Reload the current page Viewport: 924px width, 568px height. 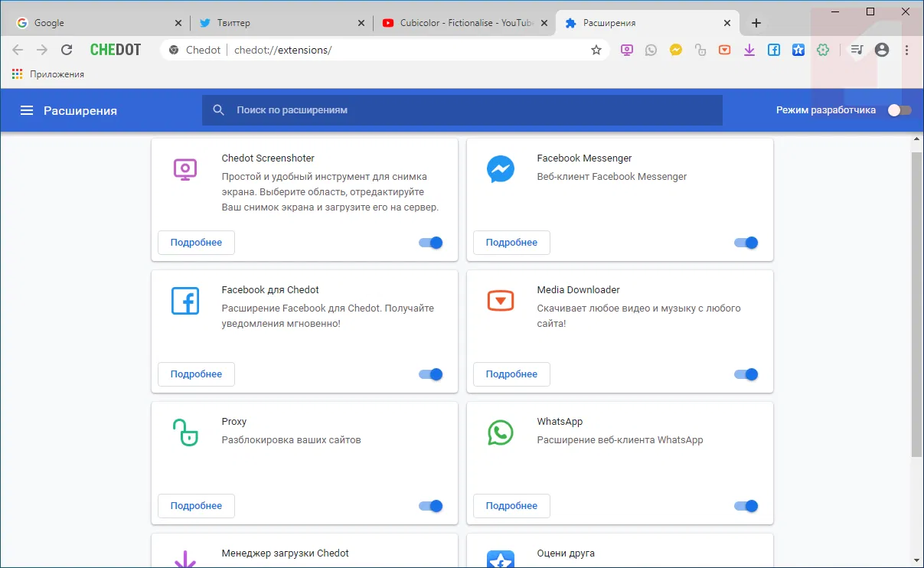point(67,50)
